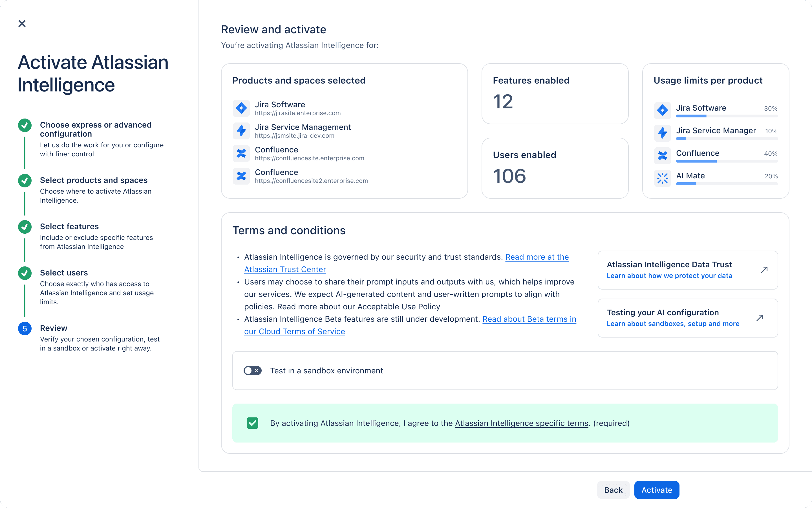Image resolution: width=812 pixels, height=508 pixels.
Task: Open Read more about our Acceptable Use Policy
Action: (358, 306)
